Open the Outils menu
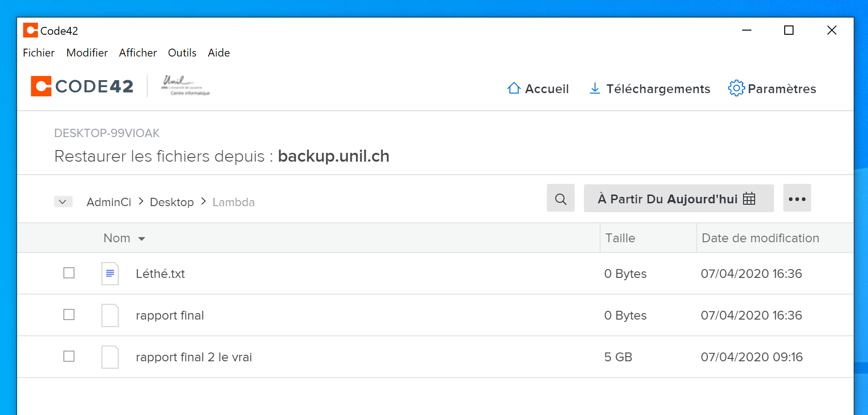The image size is (868, 415). point(182,53)
